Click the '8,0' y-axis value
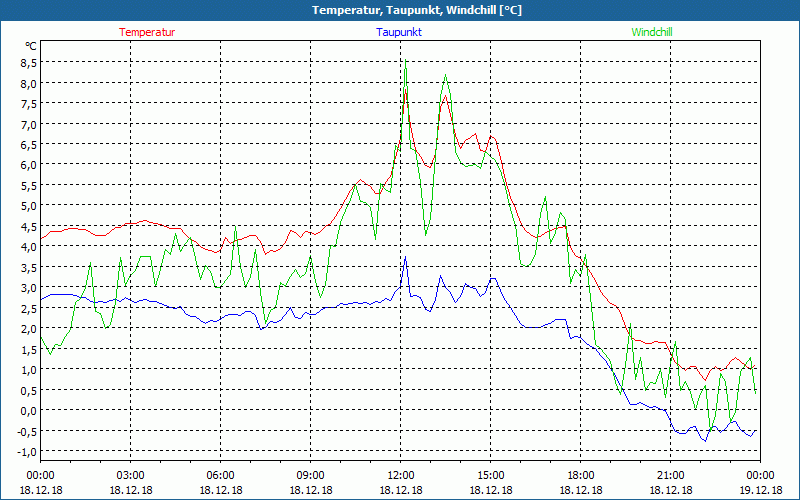Image resolution: width=800 pixels, height=500 pixels. (29, 83)
